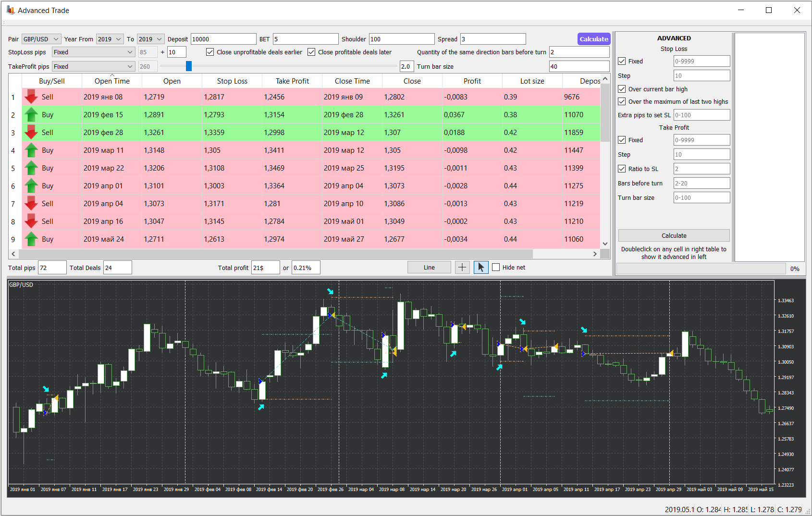Click the Spread input field
812x516 pixels.
point(493,39)
